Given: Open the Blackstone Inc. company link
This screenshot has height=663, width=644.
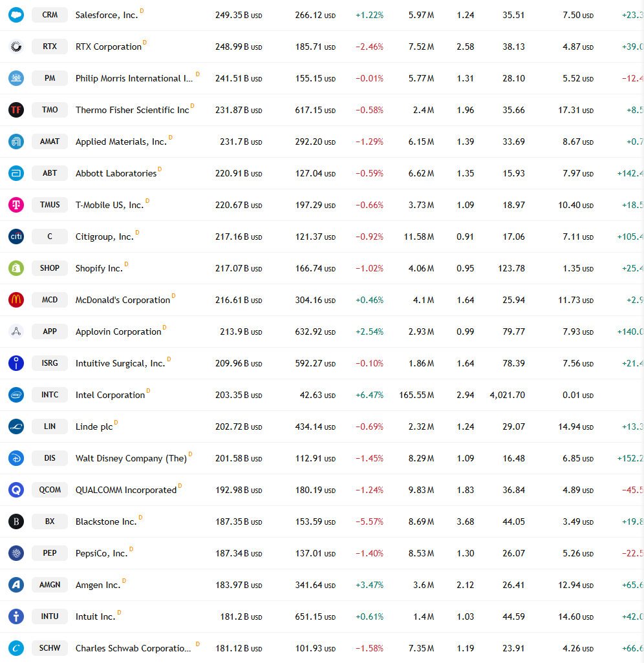Looking at the screenshot, I should 106,521.
